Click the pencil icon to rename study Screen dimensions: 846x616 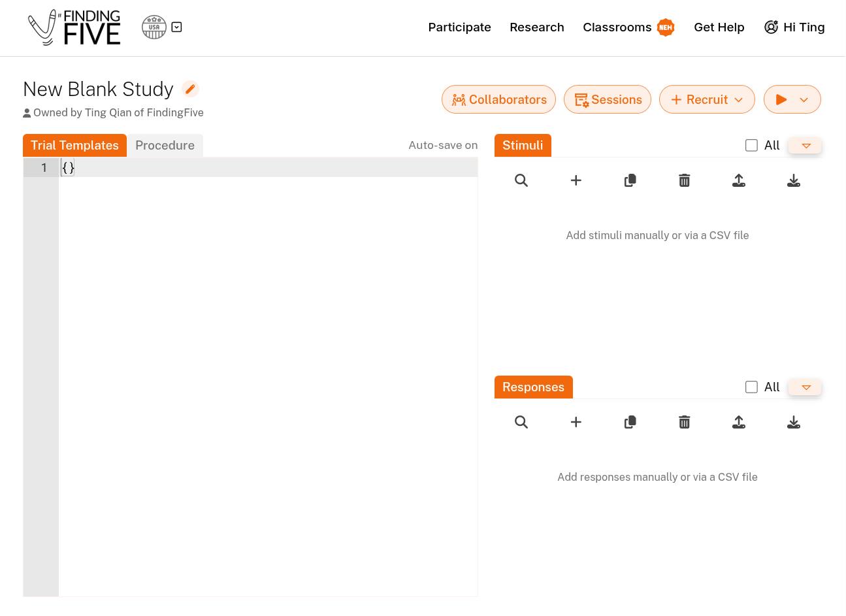[190, 89]
